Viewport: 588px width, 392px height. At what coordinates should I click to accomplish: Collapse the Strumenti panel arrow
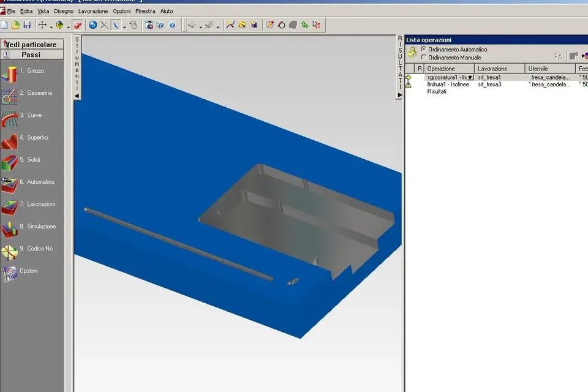coord(77,96)
